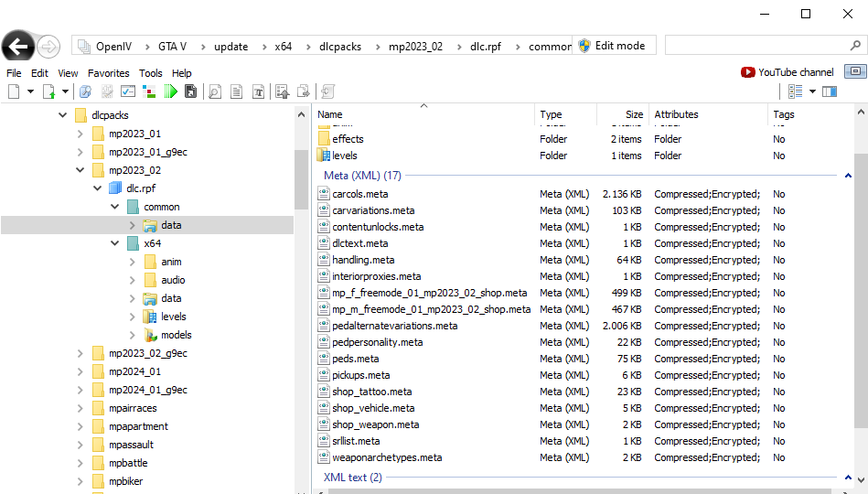
Task: Click the red and green blocks toolbar icon
Action: pos(149,91)
